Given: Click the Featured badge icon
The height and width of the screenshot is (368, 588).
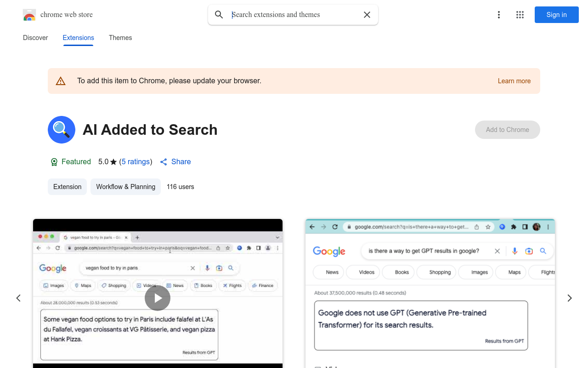Looking at the screenshot, I should [54, 162].
